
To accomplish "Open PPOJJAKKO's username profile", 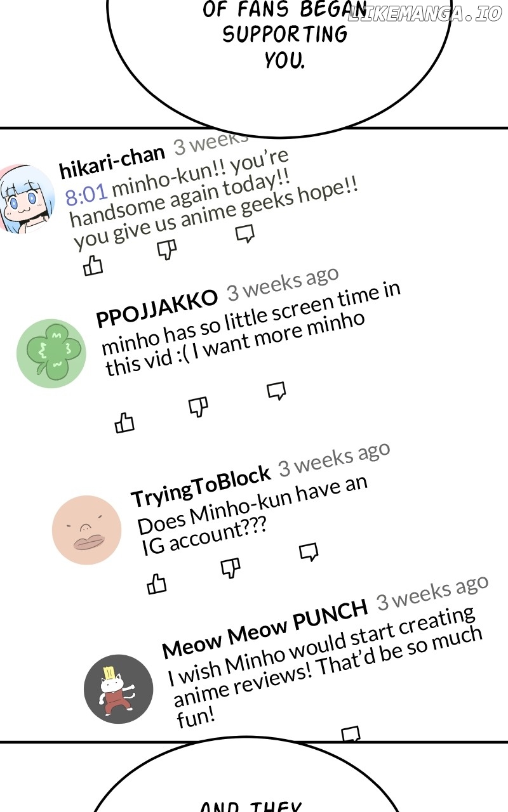I will 156,308.
